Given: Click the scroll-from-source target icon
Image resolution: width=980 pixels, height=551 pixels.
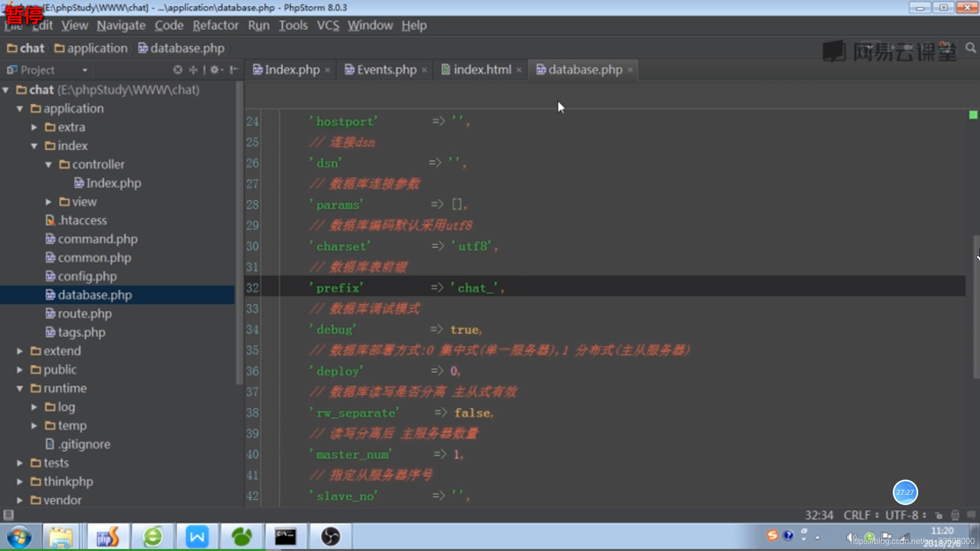Looking at the screenshot, I should tap(178, 69).
